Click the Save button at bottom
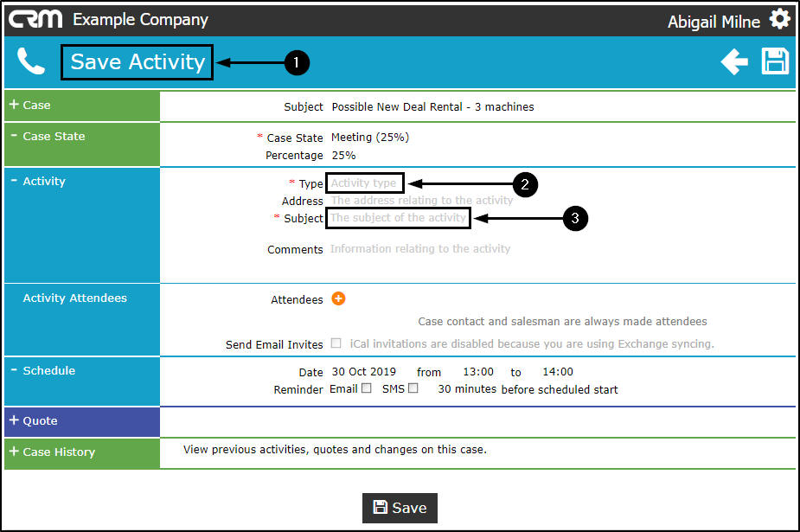The width and height of the screenshot is (800, 532). [400, 508]
